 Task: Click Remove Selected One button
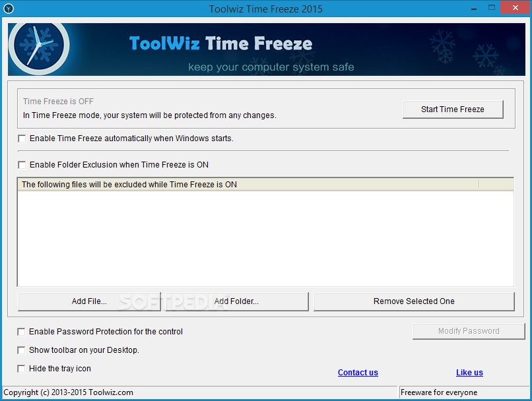414,301
